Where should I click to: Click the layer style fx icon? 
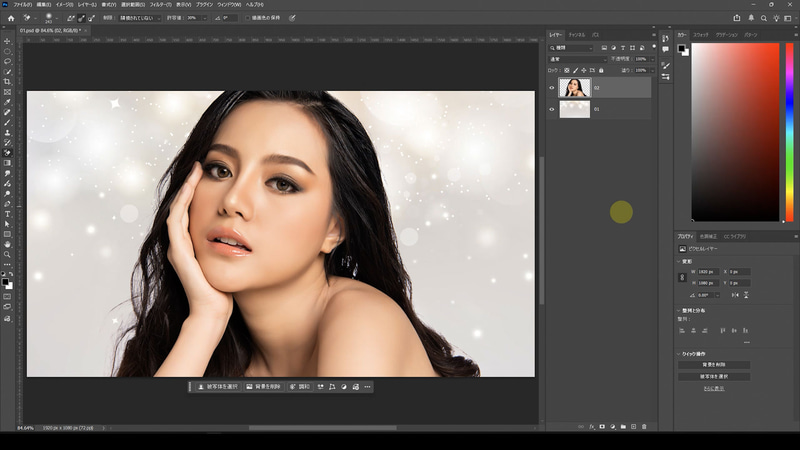point(592,427)
